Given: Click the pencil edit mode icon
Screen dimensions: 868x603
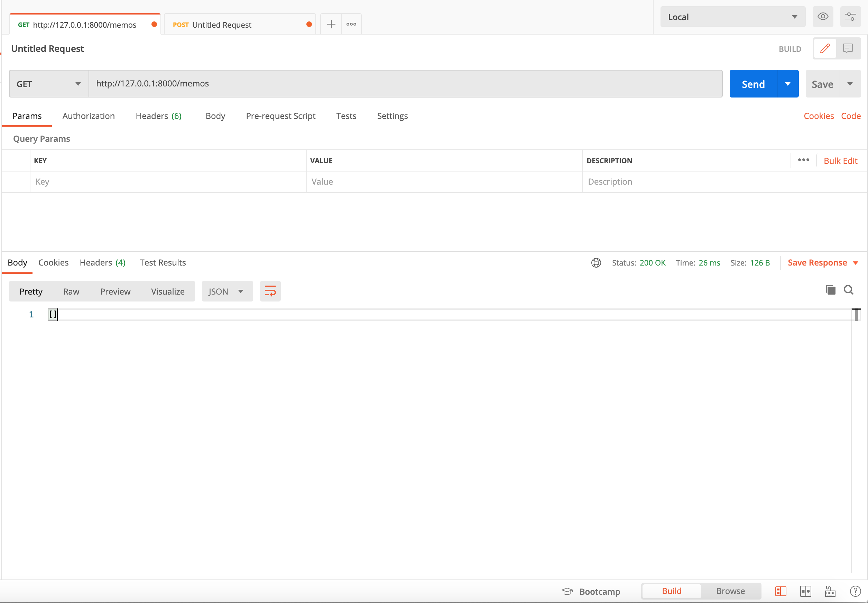Looking at the screenshot, I should coord(825,48).
